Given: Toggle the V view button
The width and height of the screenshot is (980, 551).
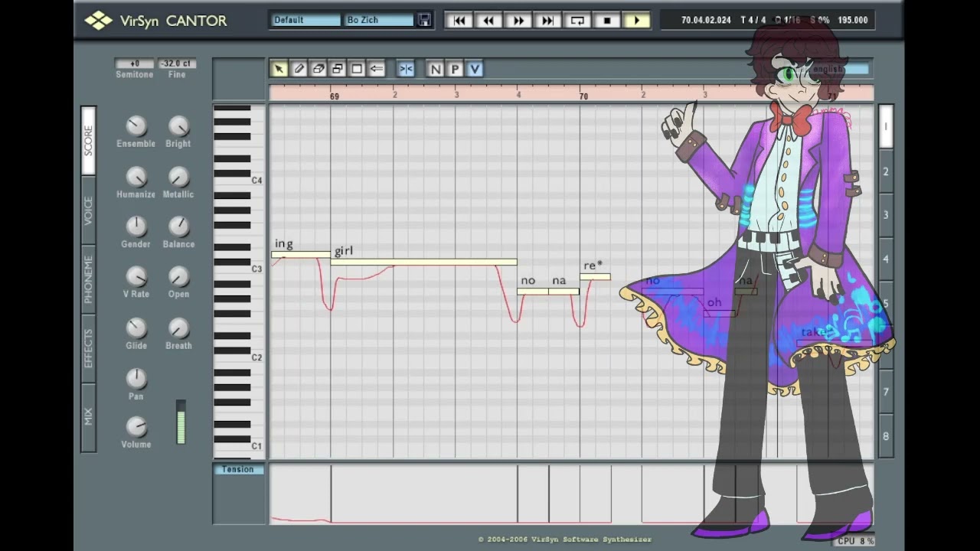Looking at the screenshot, I should [x=475, y=69].
